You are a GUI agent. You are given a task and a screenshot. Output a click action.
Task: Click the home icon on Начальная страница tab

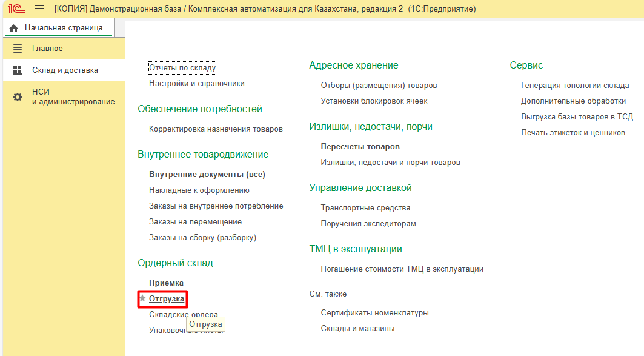coord(13,28)
